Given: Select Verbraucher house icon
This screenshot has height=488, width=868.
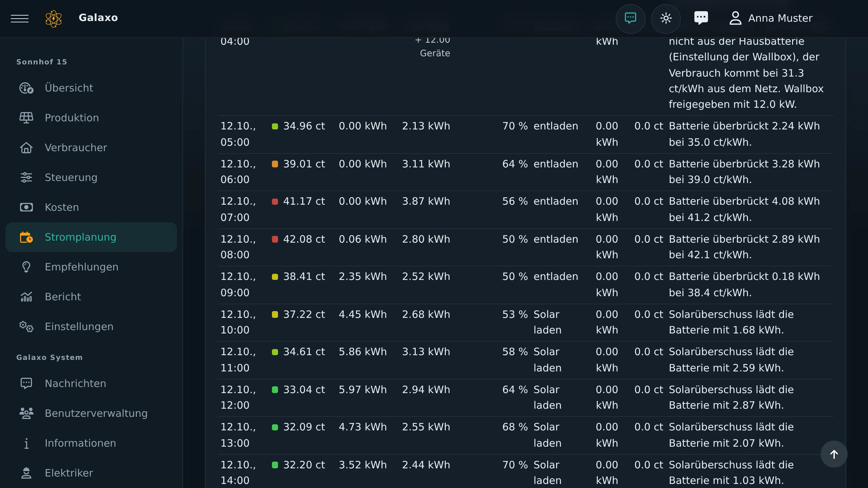Looking at the screenshot, I should click(x=26, y=148).
